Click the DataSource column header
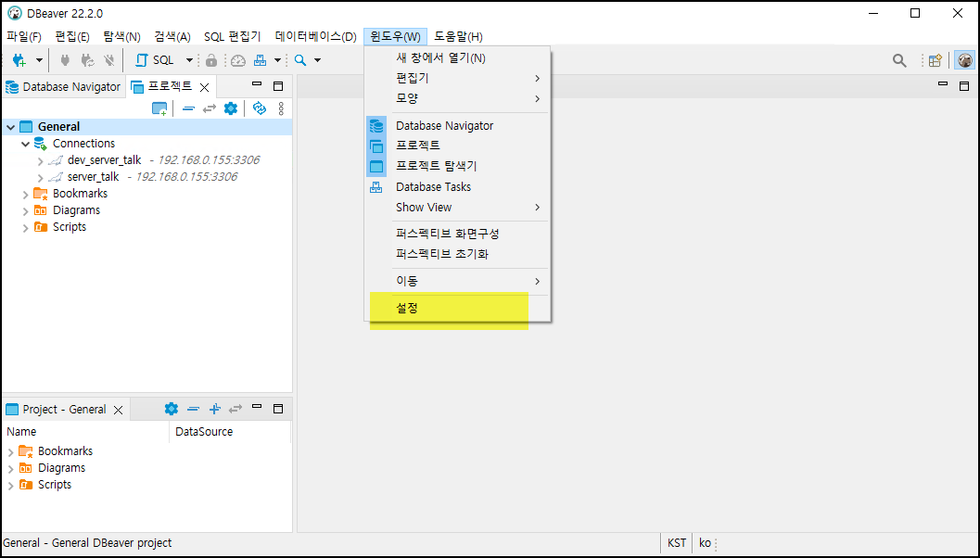 tap(230, 432)
